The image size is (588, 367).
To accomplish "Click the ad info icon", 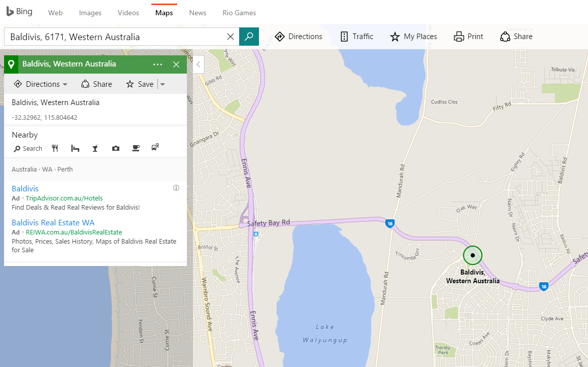I will pos(176,188).
